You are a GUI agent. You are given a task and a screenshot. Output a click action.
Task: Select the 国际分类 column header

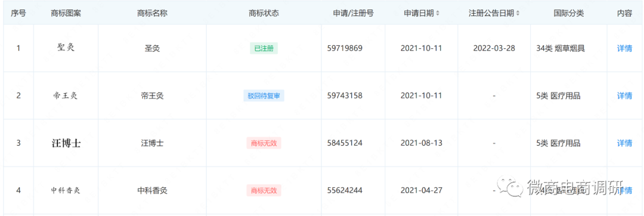[x=568, y=13]
